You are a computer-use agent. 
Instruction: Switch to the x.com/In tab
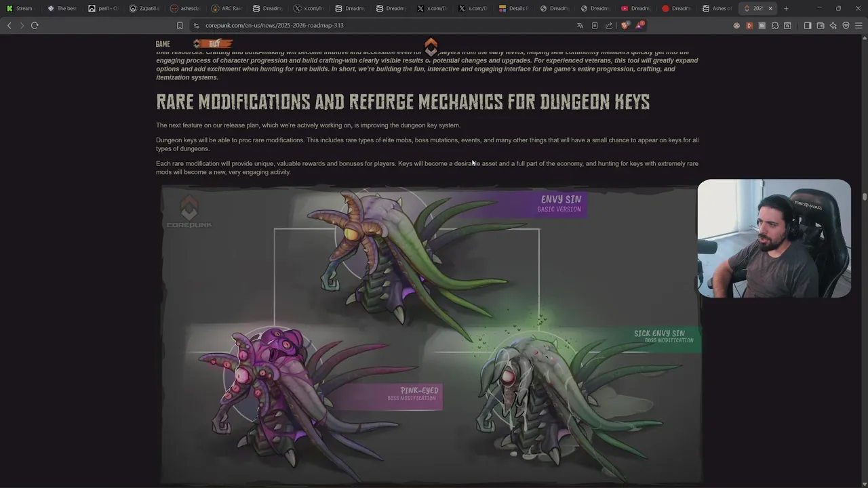pos(309,8)
